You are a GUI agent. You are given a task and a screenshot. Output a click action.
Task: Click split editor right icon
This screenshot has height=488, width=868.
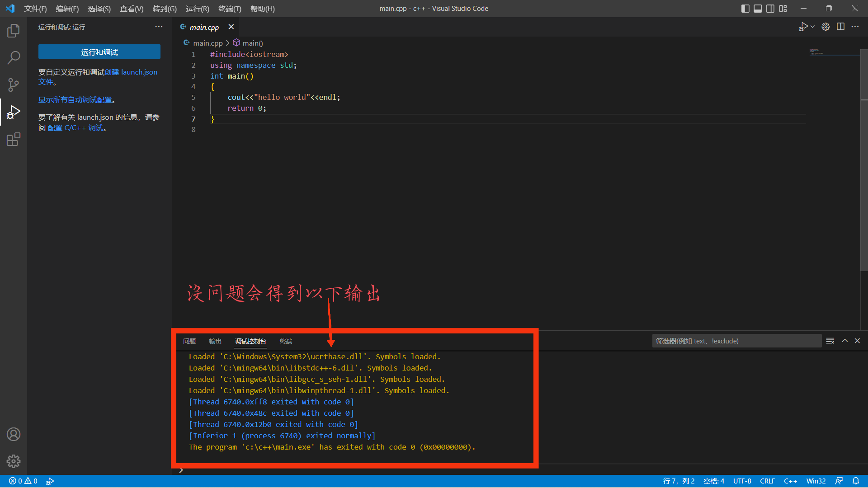(x=840, y=27)
